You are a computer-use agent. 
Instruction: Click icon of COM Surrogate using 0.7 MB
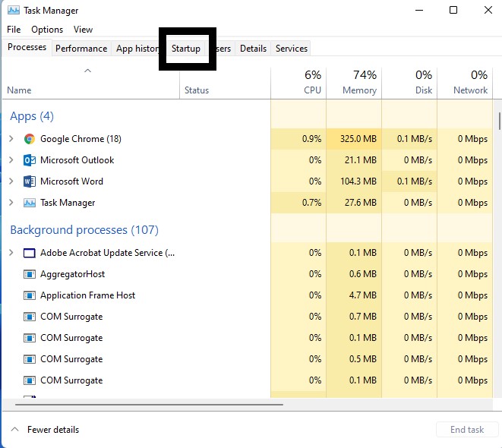click(x=30, y=317)
